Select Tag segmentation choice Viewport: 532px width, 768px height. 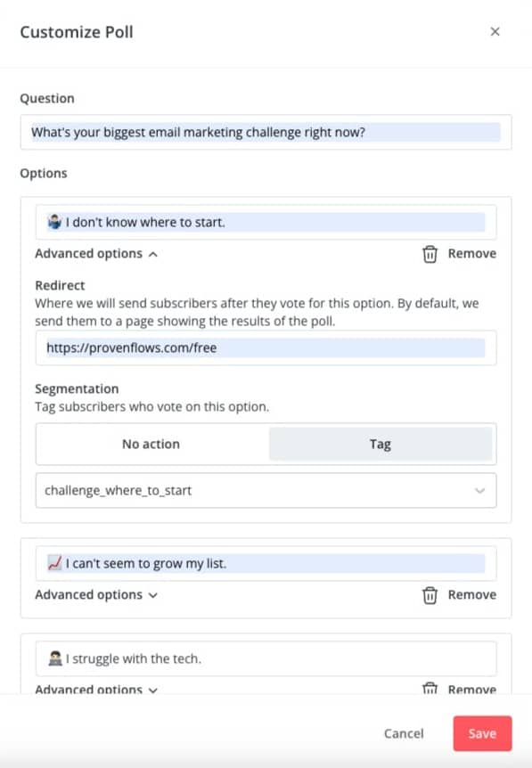(381, 444)
